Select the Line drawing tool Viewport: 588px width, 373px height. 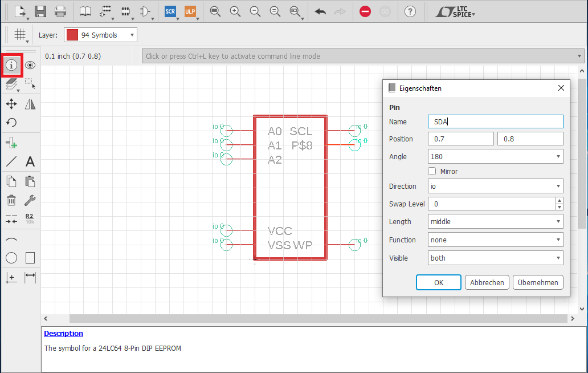click(x=11, y=162)
